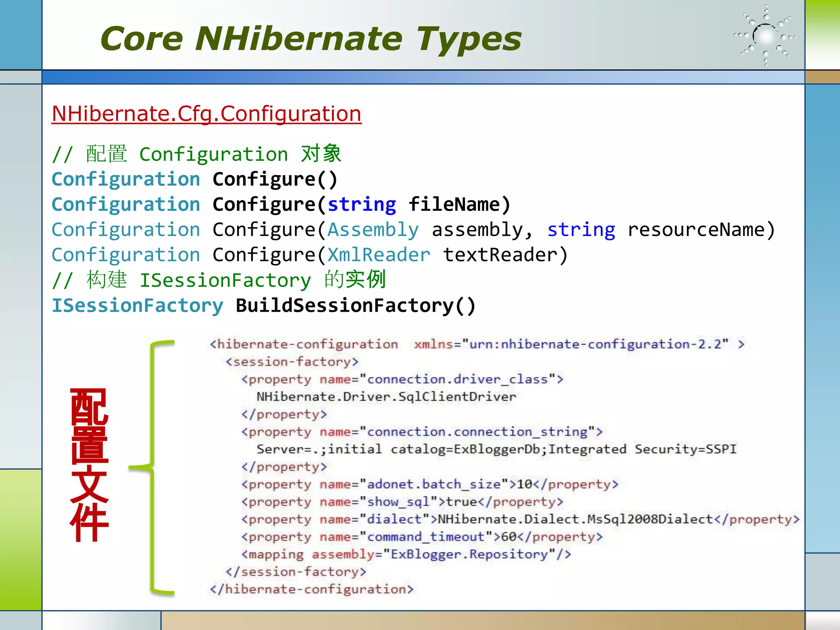This screenshot has height=630, width=840.
Task: Click the 'Server=.;initial catalog=ExBloggerDb' value line
Action: point(497,449)
